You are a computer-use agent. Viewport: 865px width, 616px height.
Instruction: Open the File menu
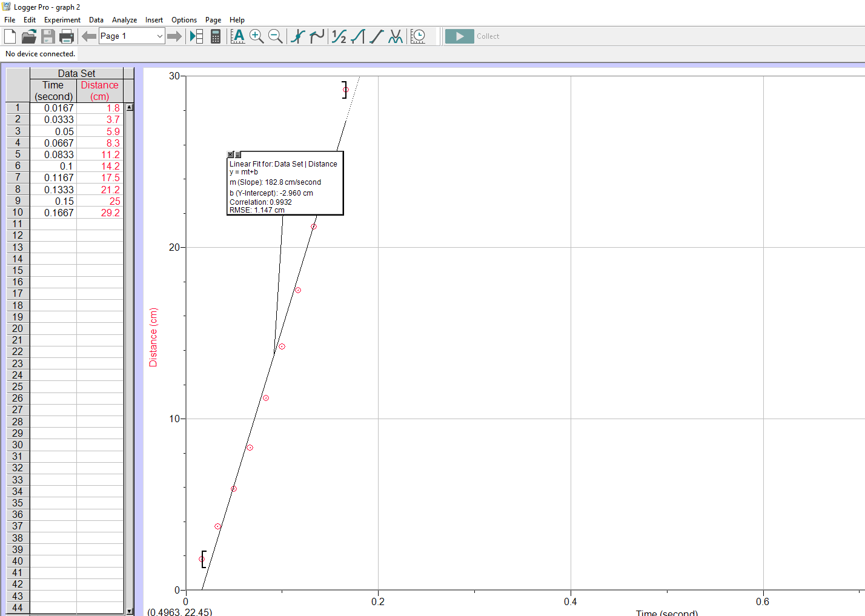(10, 20)
